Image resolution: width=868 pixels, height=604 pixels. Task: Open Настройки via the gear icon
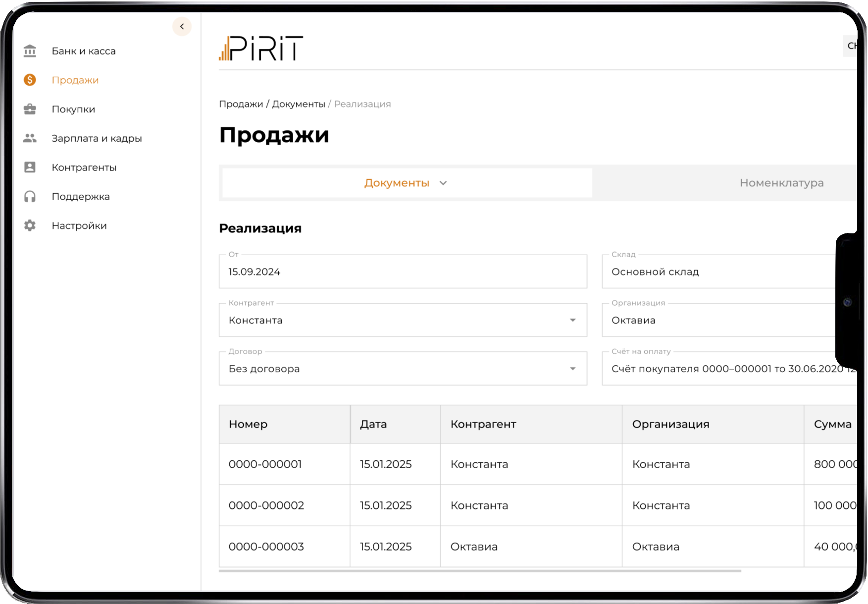pos(30,225)
